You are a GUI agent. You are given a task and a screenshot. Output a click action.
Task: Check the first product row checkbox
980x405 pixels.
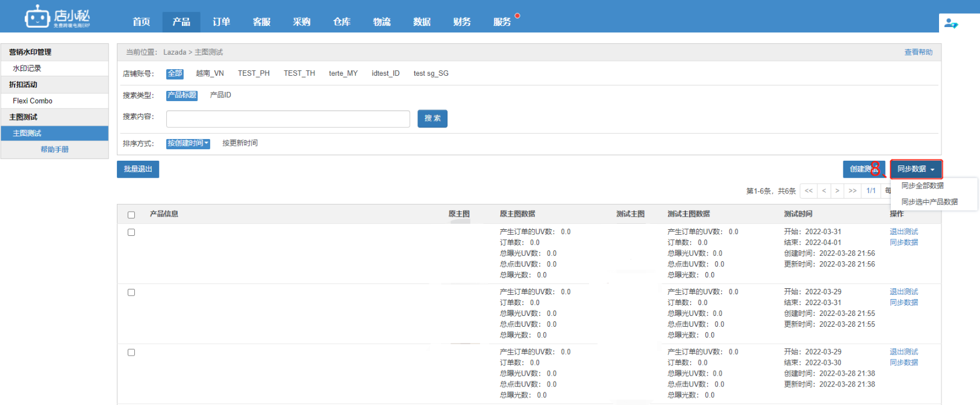[x=131, y=232]
